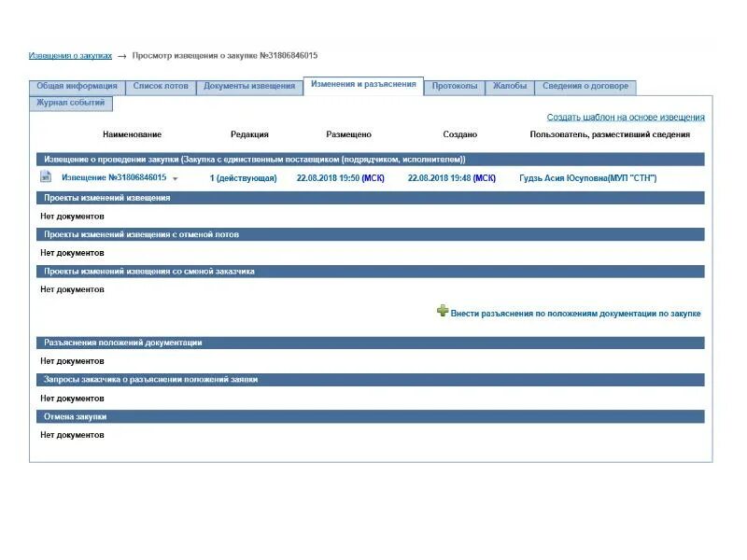This screenshot has width=747, height=560.
Task: Click the Разъяснения положений документации section header
Action: 370,343
